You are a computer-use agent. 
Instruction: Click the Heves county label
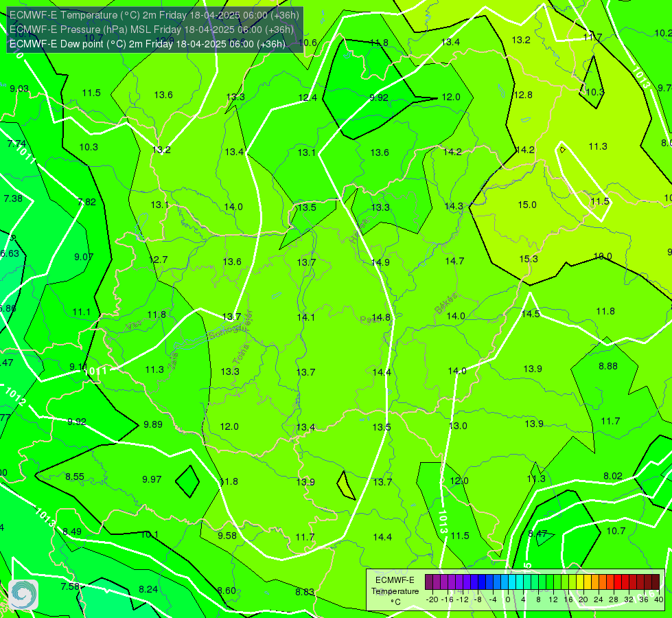coord(359,230)
